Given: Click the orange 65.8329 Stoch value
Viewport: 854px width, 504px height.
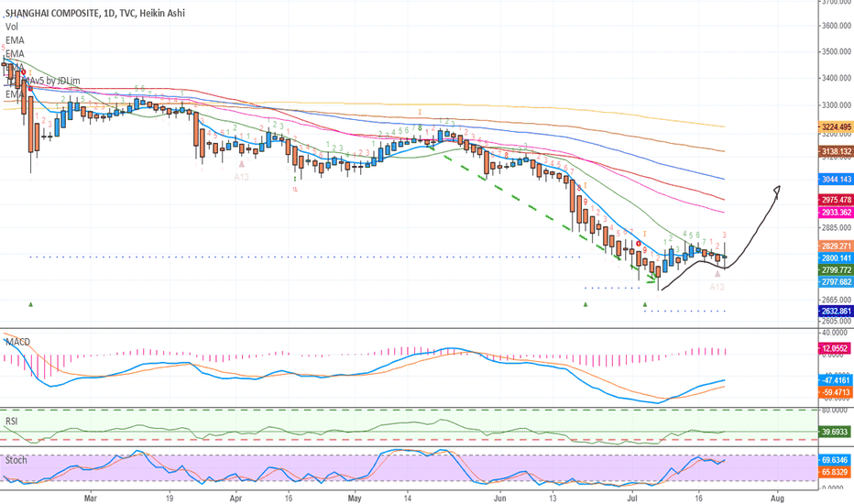Looking at the screenshot, I should coord(835,472).
